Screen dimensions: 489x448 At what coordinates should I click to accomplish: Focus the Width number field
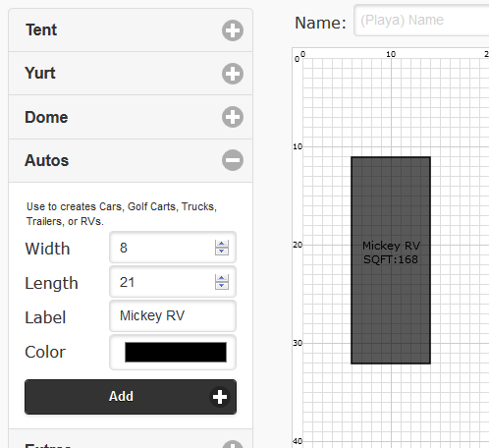click(173, 248)
